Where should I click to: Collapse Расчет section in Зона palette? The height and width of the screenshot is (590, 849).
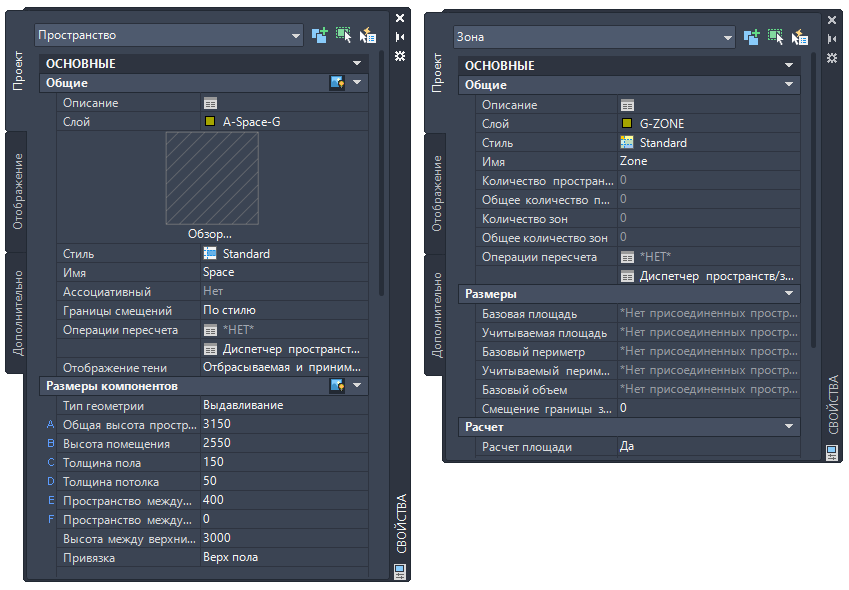789,427
